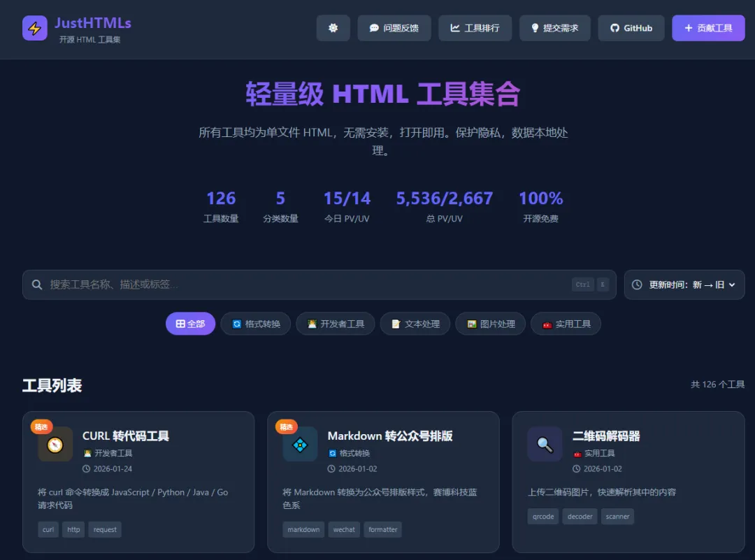Click the magnifier icon in search bar
The image size is (755, 560).
coord(37,285)
